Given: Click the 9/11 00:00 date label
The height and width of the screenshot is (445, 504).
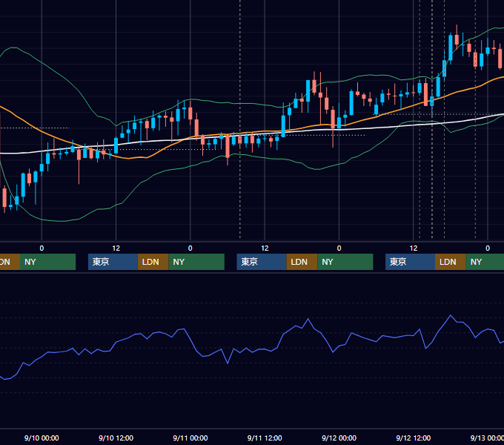Looking at the screenshot, I should 190,438.
